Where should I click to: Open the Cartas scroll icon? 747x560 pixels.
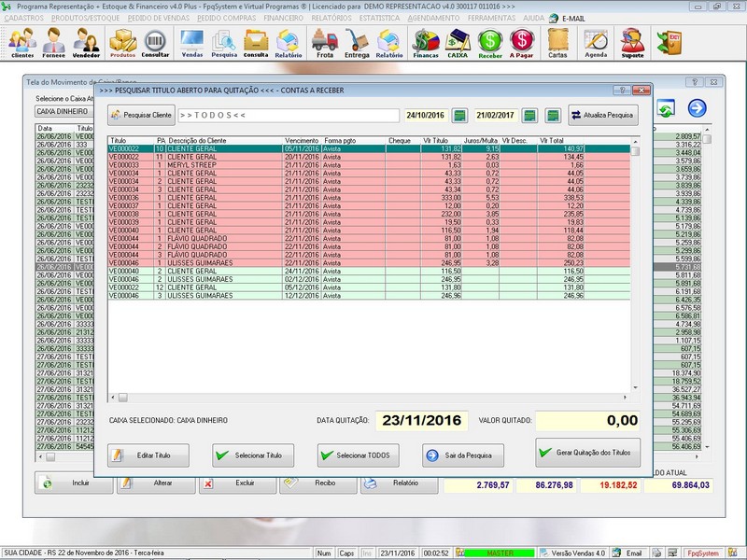pos(557,42)
